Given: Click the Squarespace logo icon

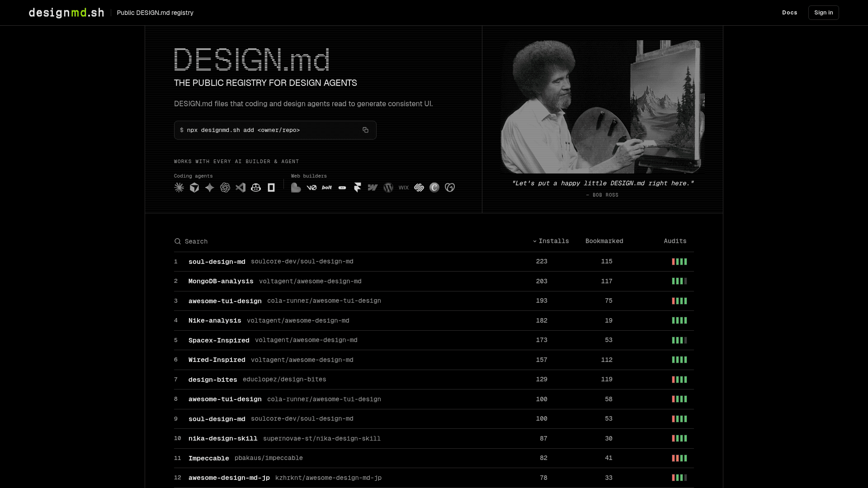Looking at the screenshot, I should coord(419,188).
